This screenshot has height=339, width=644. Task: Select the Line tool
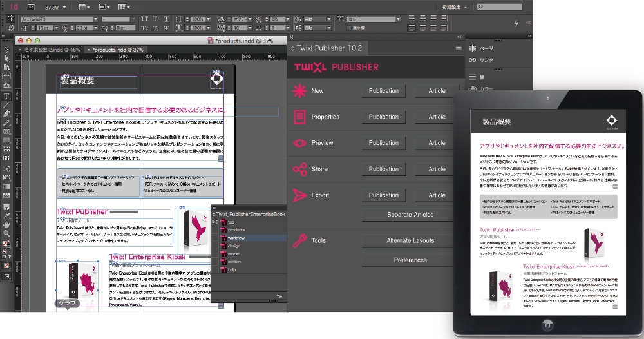(6, 105)
